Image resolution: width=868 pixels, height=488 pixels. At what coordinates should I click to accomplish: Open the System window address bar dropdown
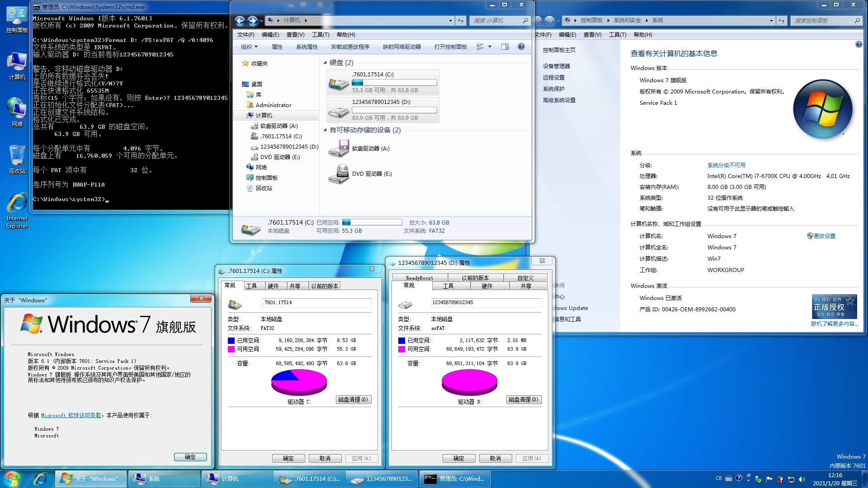click(771, 20)
